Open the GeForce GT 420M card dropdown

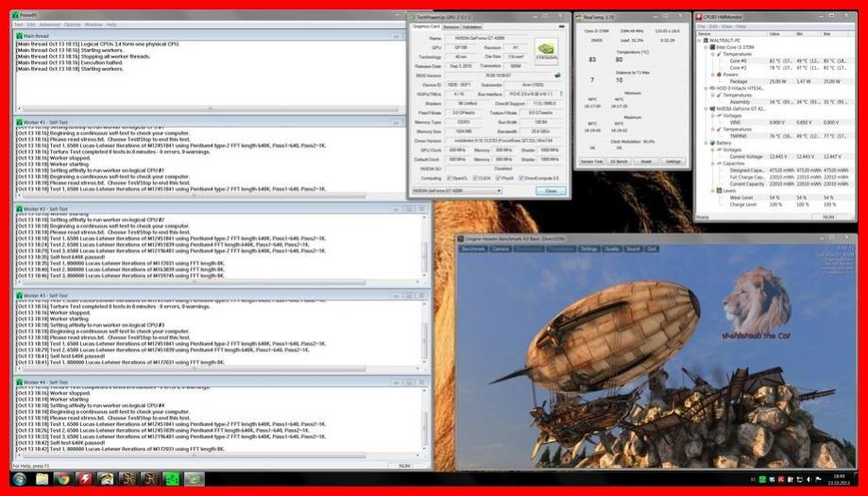[457, 191]
